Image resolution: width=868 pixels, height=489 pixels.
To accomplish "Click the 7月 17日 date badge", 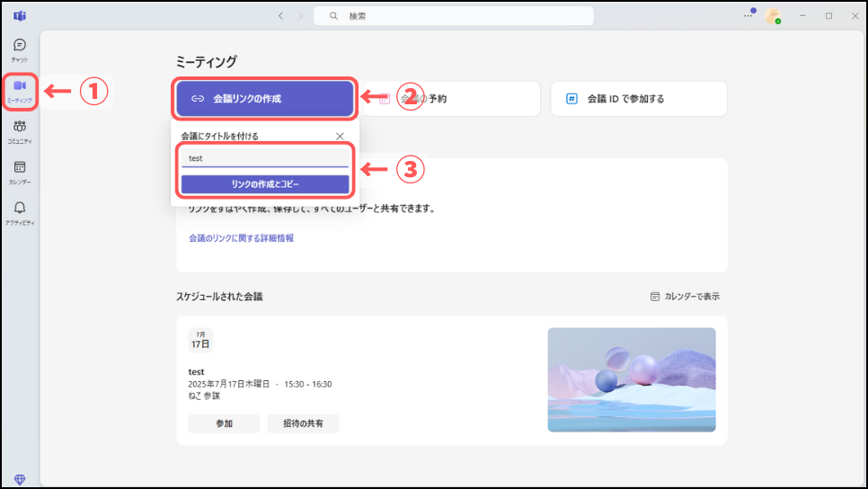I will click(200, 340).
